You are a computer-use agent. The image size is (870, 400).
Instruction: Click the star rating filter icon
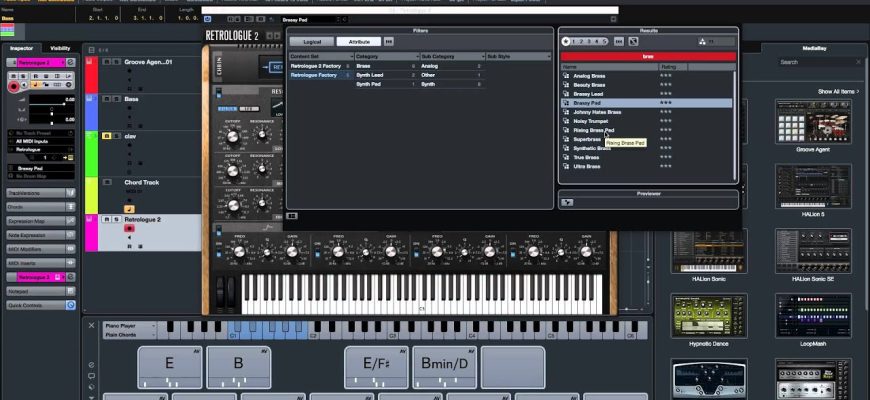point(566,41)
